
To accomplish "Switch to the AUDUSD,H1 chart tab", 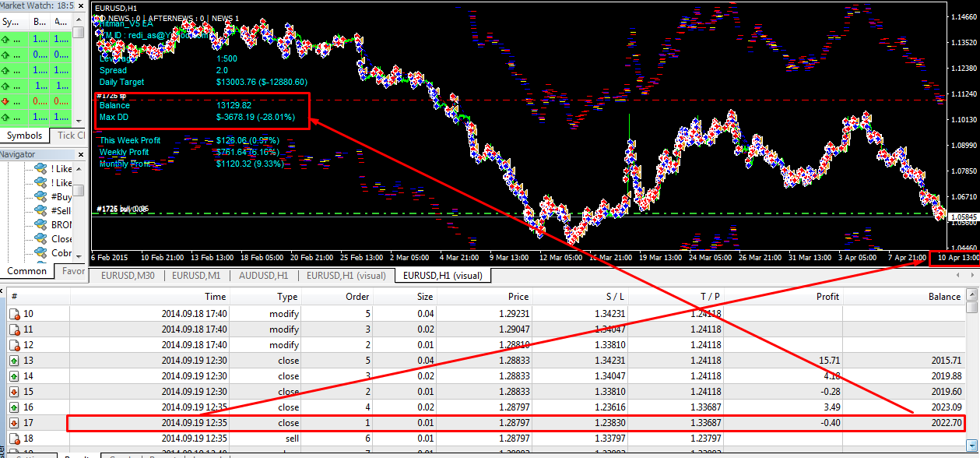I will pyautogui.click(x=263, y=275).
